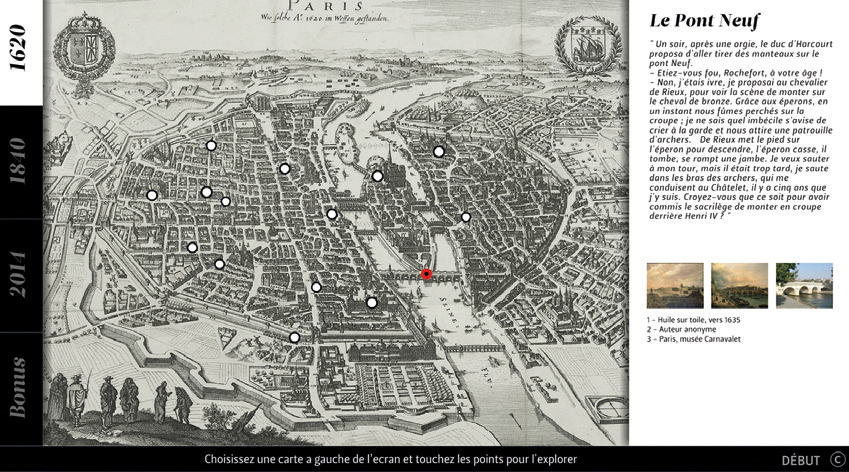Tap the white point closest to the ship crest
This screenshot has width=849, height=472.
click(x=439, y=152)
